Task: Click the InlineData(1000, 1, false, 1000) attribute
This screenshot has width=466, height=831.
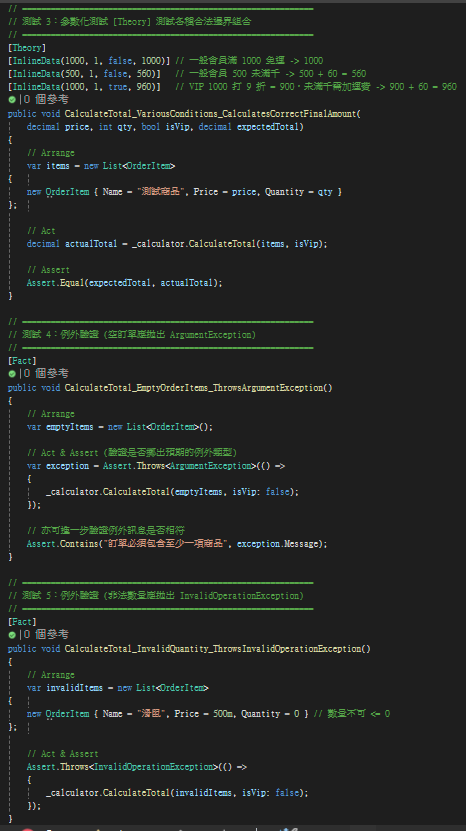Action: click(89, 60)
